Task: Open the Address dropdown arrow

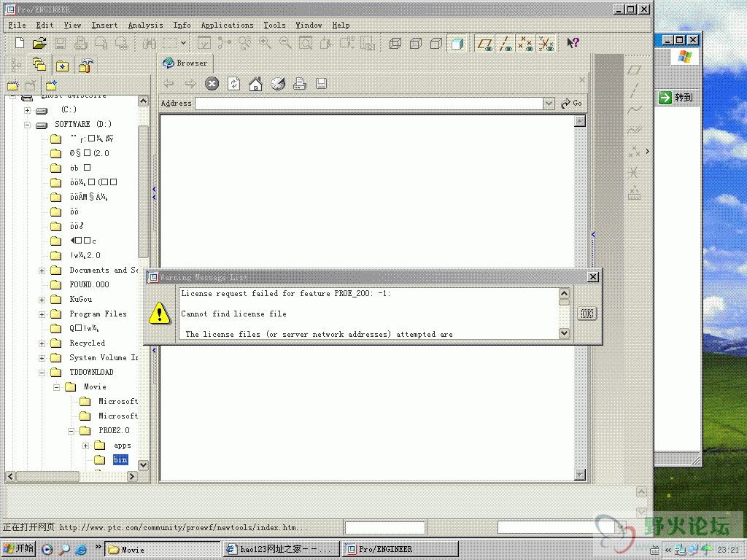Action: [x=549, y=104]
